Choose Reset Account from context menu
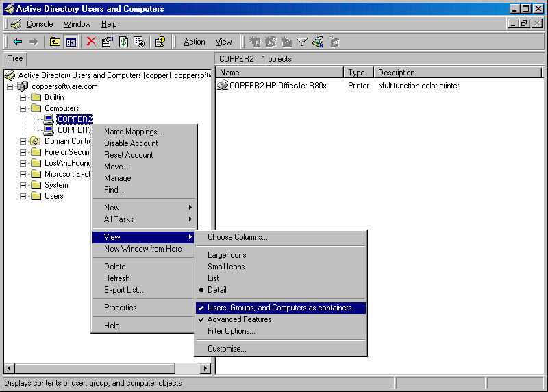 128,155
